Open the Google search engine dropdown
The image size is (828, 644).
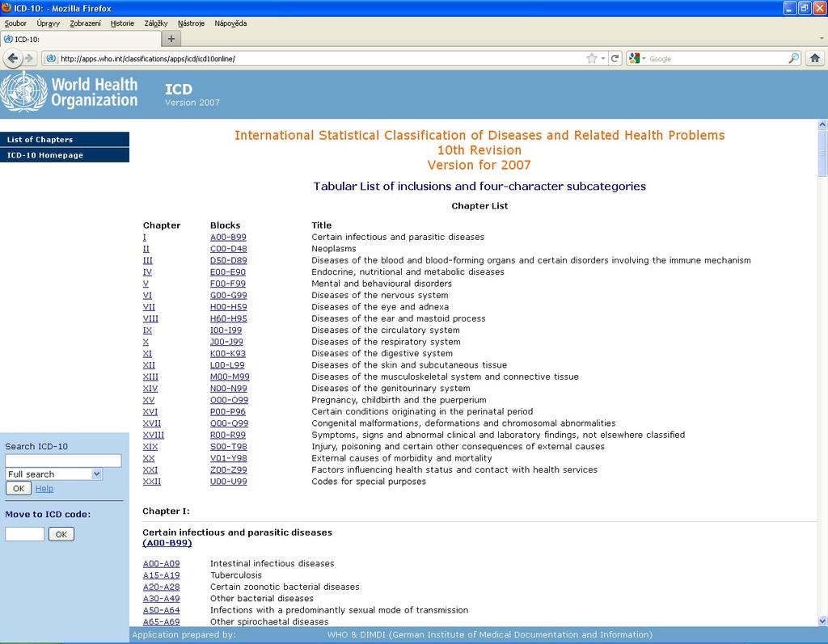click(x=637, y=59)
